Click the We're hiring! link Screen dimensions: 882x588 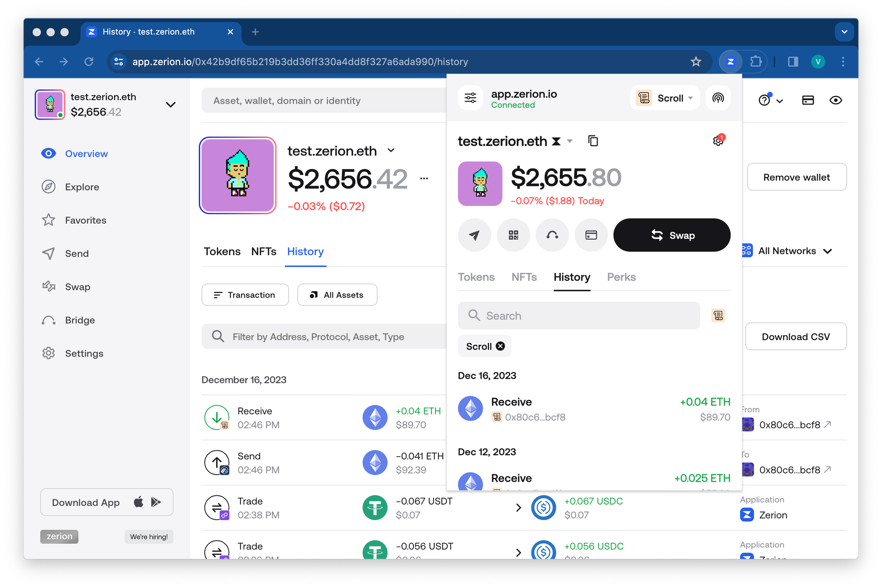coord(149,536)
